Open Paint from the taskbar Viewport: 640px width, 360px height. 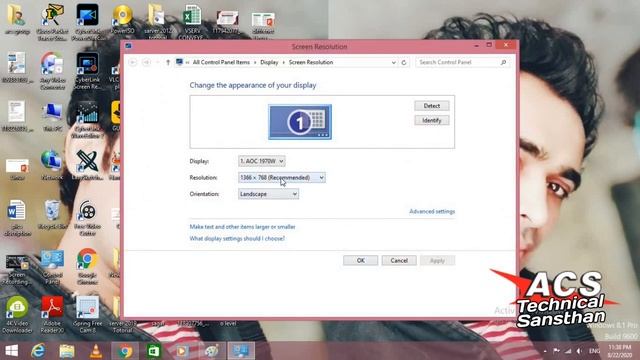point(211,351)
